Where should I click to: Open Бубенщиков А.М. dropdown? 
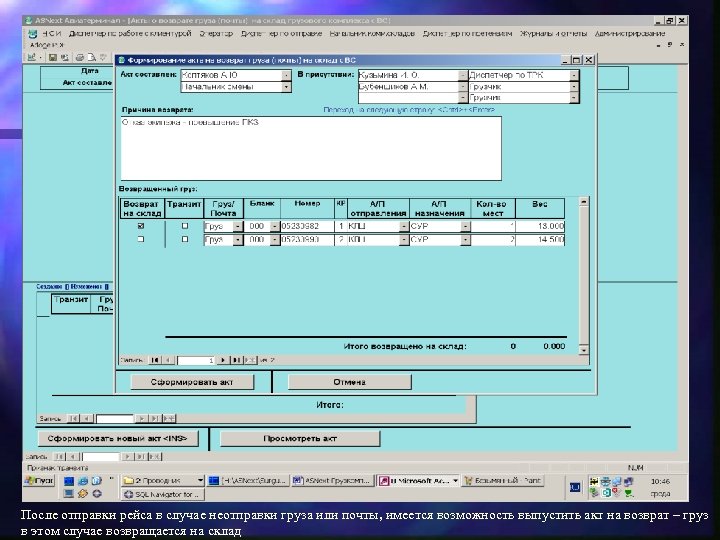pyautogui.click(x=462, y=87)
